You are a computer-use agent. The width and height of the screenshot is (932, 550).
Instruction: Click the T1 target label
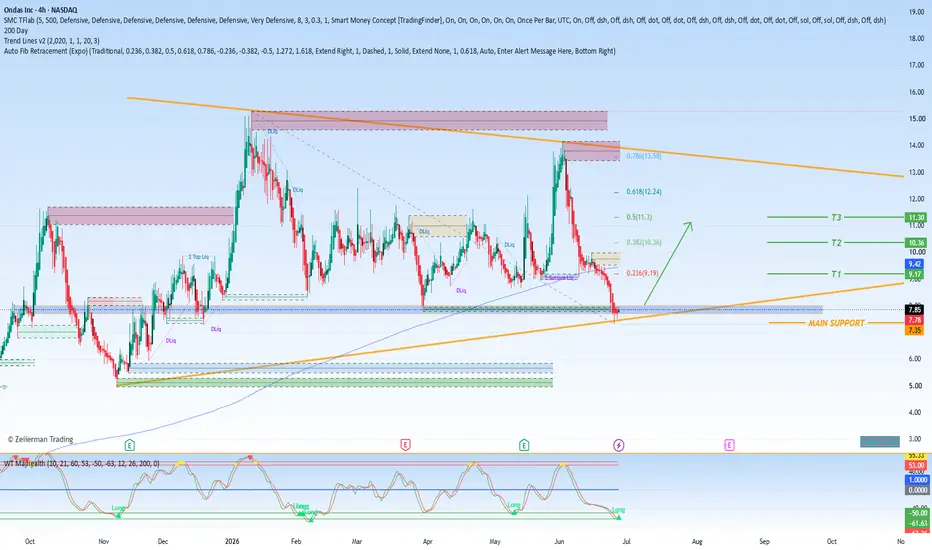(x=836, y=274)
